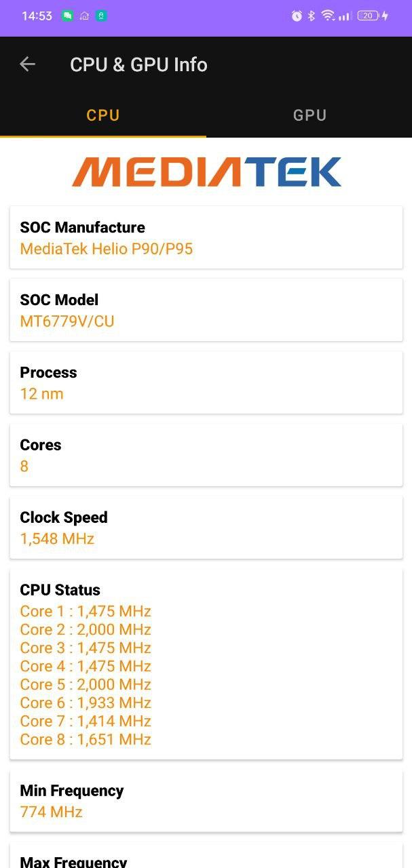Tap the CPU Status card
The image size is (412, 868).
[x=206, y=665]
